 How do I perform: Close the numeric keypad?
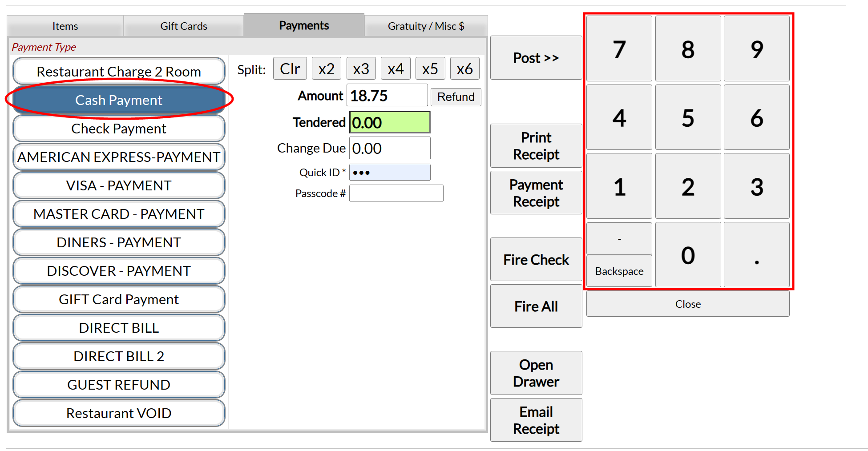(x=688, y=304)
